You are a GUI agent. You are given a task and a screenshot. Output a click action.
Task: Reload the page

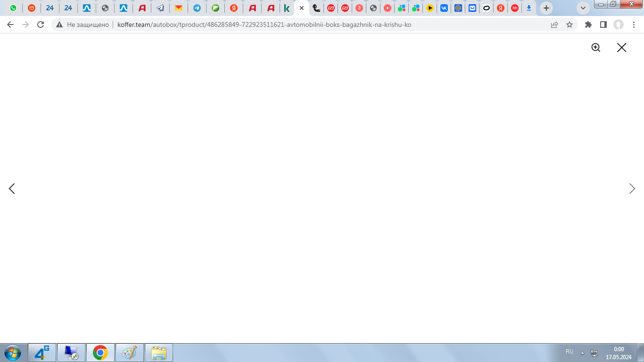point(41,25)
